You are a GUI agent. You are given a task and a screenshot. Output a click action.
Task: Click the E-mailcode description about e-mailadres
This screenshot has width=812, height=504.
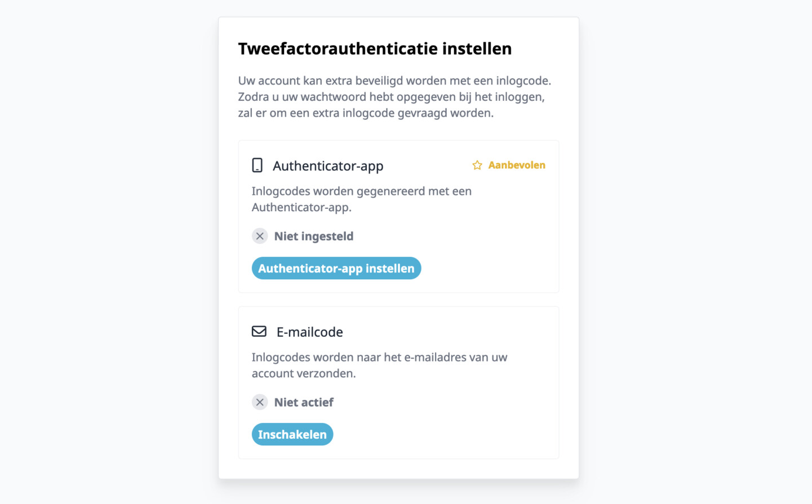tap(379, 365)
